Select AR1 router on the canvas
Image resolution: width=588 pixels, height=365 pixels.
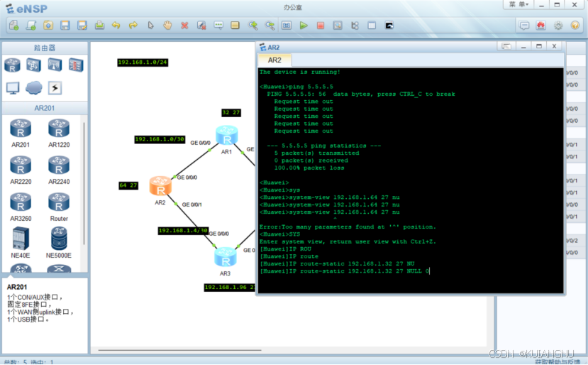(x=227, y=136)
